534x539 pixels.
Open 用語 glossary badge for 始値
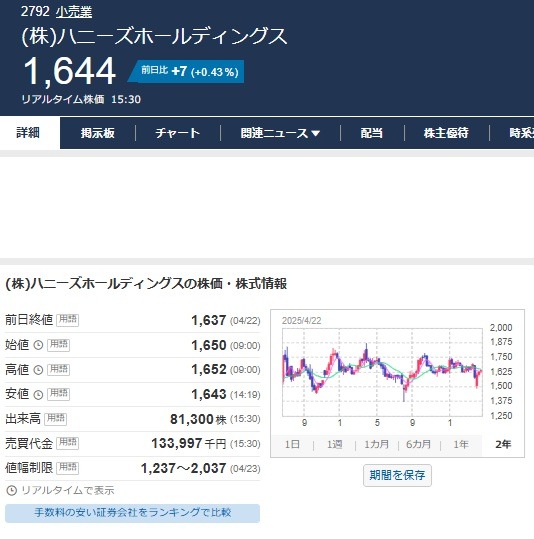click(58, 345)
